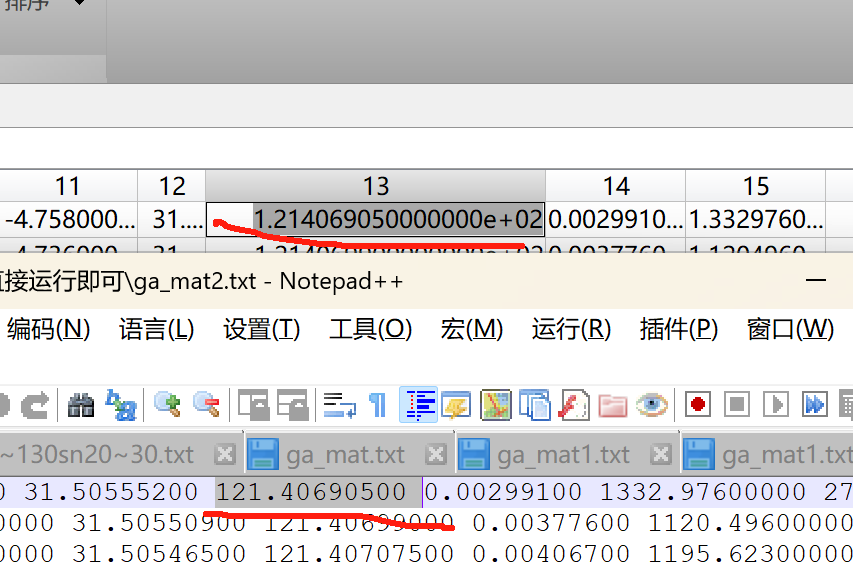
Task: Open the 编码(N) encoding menu
Action: point(48,330)
